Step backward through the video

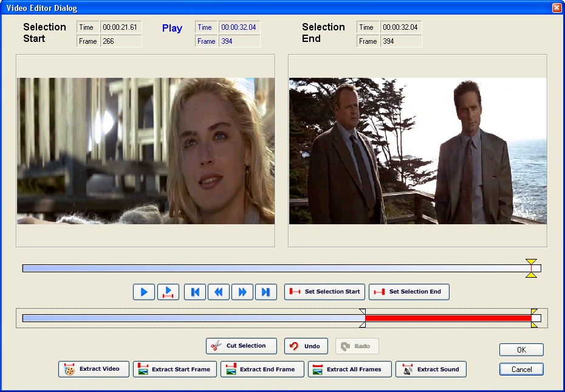pyautogui.click(x=219, y=292)
